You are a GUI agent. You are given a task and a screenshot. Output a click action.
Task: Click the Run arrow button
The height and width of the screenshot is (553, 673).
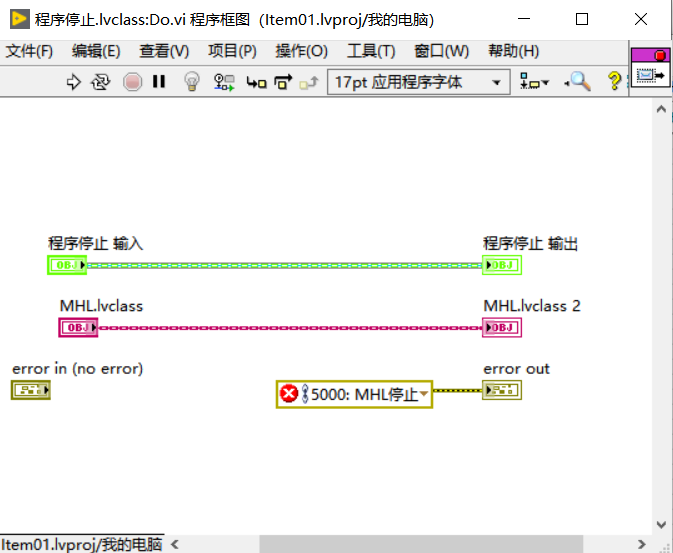tap(73, 82)
